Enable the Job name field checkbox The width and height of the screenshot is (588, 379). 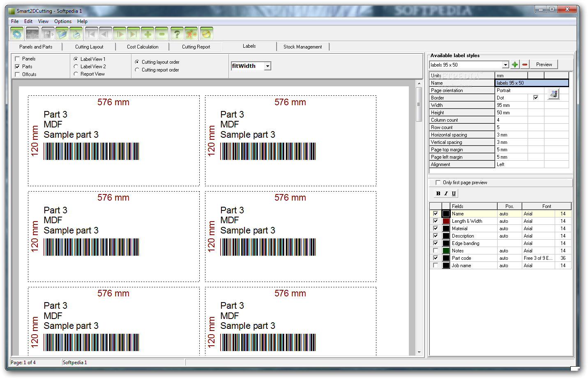pyautogui.click(x=436, y=266)
